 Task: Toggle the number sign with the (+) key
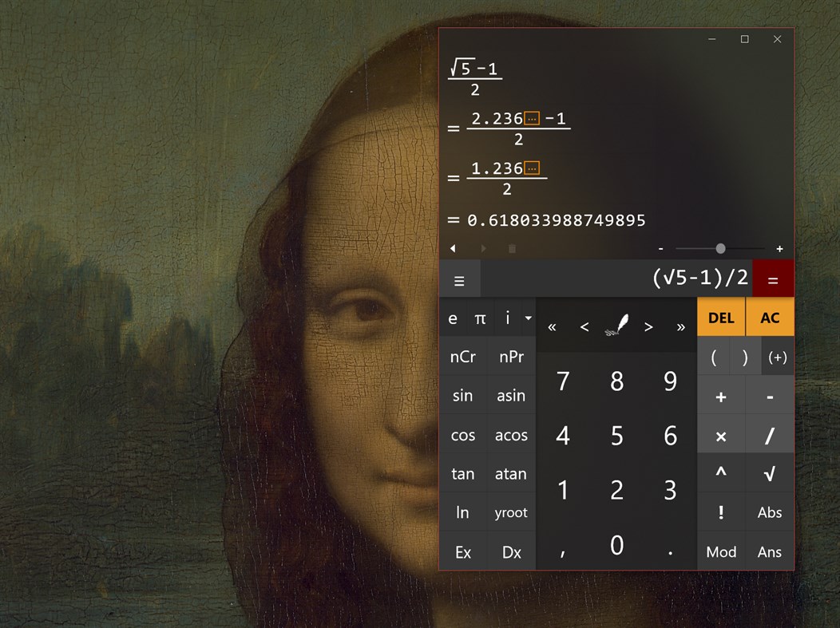pyautogui.click(x=776, y=357)
